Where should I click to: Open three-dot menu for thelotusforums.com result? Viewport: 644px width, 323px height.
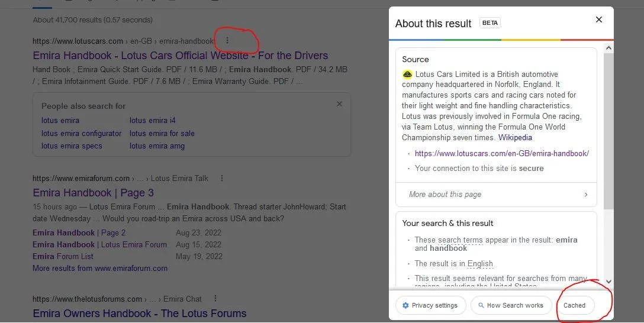point(215,299)
